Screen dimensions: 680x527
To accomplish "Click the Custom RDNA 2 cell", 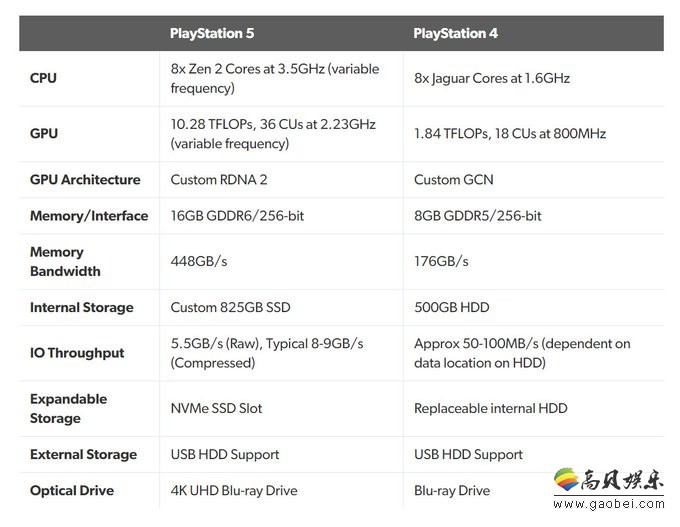I will (x=219, y=180).
